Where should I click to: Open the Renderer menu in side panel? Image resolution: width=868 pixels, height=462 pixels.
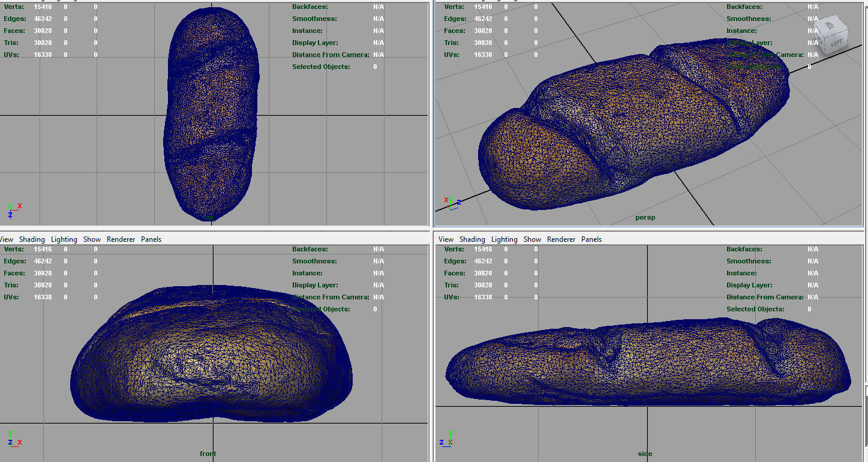click(x=561, y=239)
